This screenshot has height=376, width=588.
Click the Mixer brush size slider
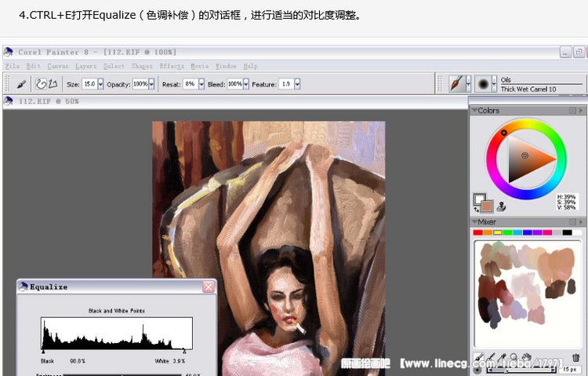(521, 370)
